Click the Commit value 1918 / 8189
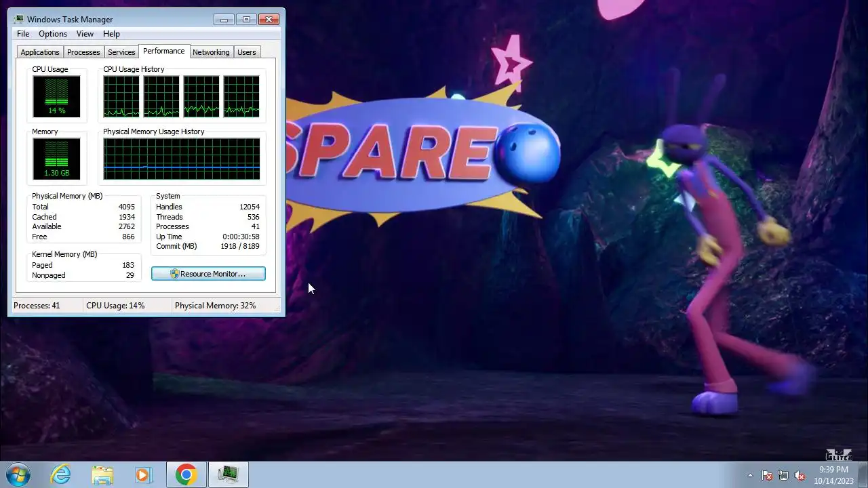The width and height of the screenshot is (868, 488). coord(240,246)
